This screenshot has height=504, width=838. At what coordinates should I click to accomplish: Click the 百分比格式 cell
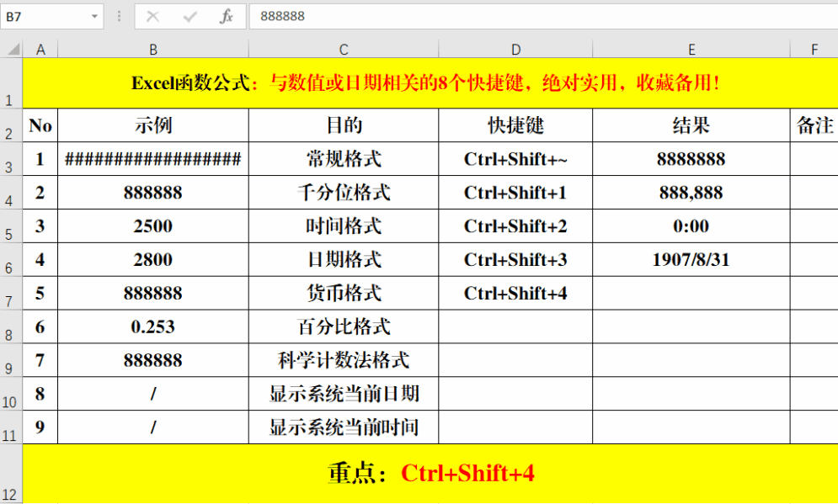(344, 326)
